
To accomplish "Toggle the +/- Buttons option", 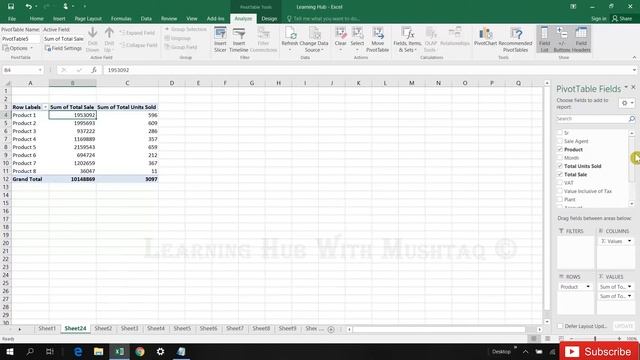I will click(x=562, y=39).
